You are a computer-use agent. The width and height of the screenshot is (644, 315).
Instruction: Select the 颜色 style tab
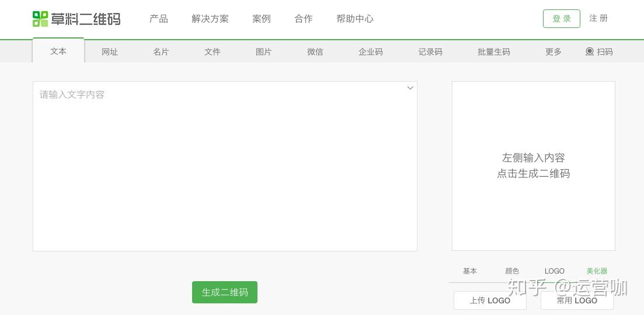(512, 271)
